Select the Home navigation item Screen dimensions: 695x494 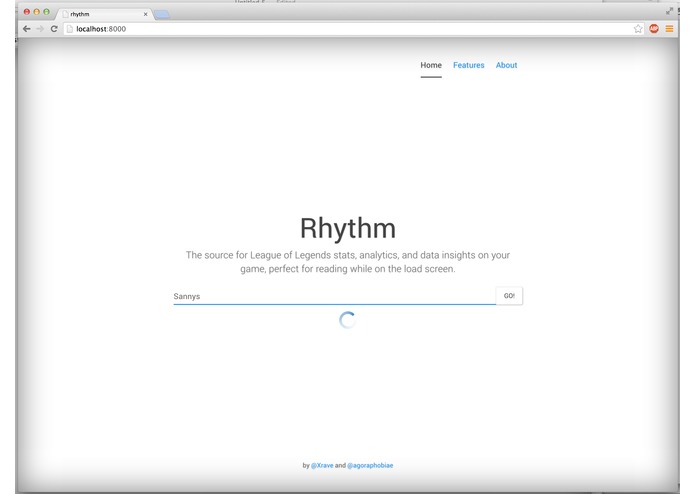431,65
